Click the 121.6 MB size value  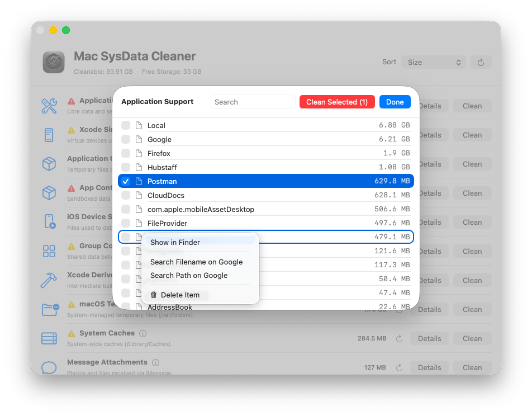(x=392, y=251)
